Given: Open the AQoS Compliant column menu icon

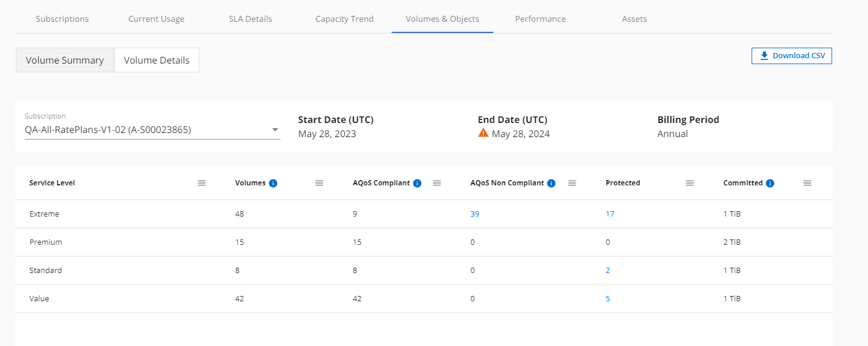Looking at the screenshot, I should [437, 183].
